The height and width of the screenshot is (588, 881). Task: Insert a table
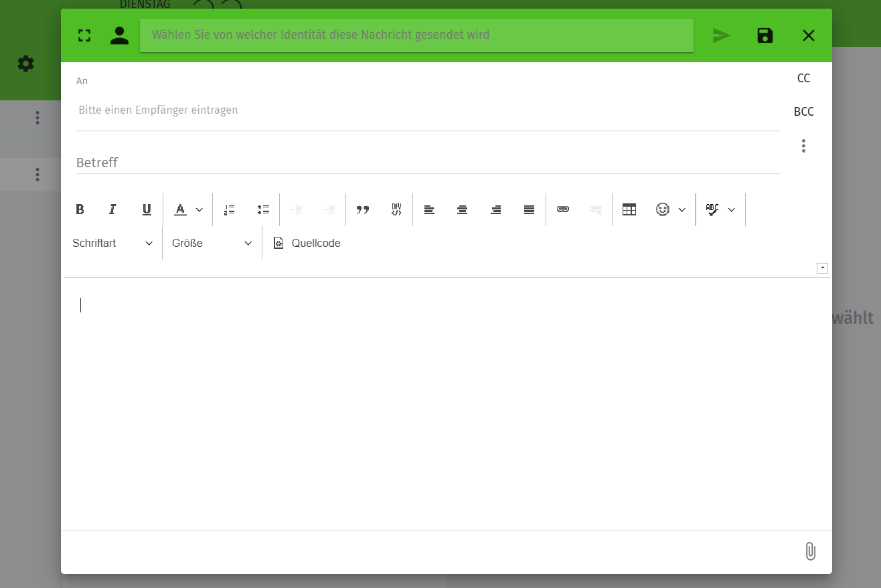[x=629, y=209]
